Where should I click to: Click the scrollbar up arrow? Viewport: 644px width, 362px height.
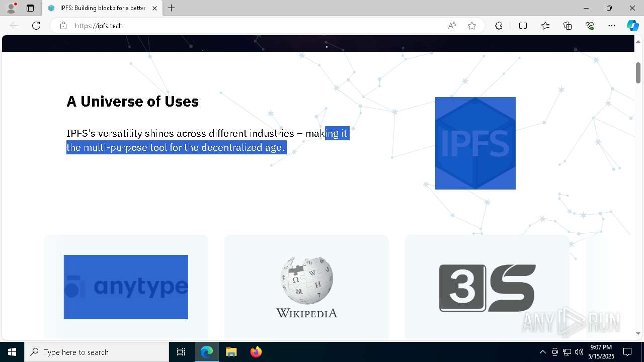[x=638, y=41]
